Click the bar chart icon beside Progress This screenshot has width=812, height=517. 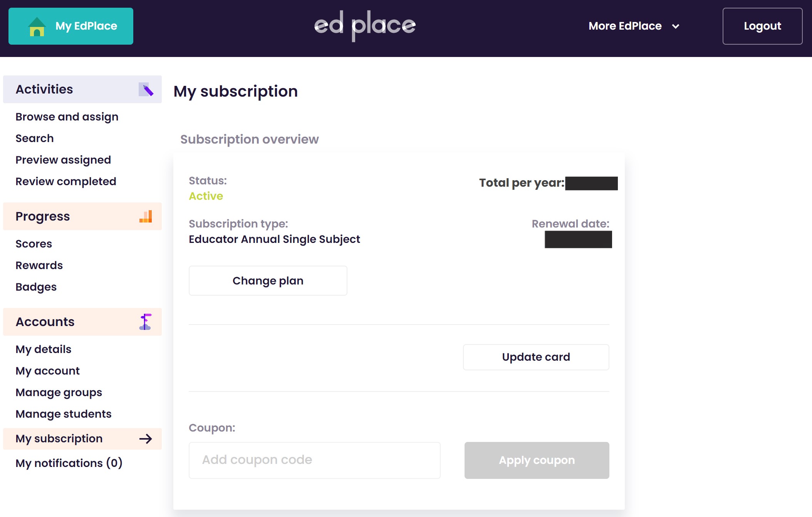click(146, 216)
